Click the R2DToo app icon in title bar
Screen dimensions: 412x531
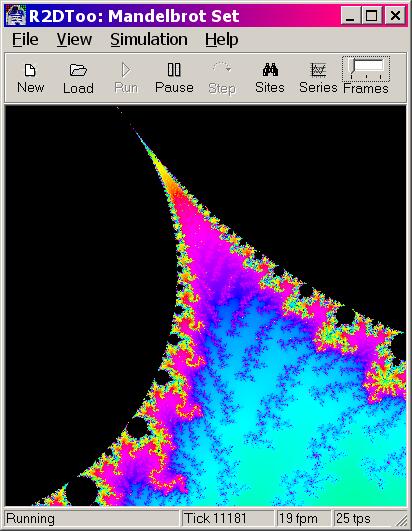(16, 16)
